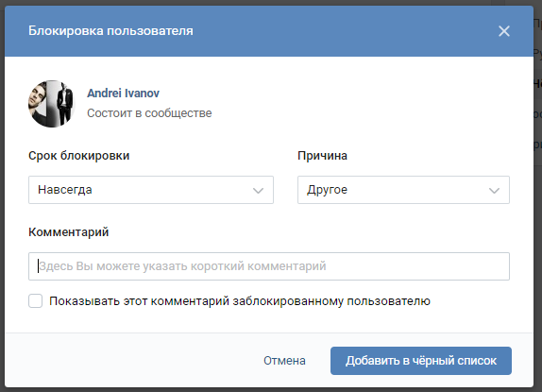Click the chevron arrow in Другое field
The height and width of the screenshot is (392, 542).
[494, 191]
